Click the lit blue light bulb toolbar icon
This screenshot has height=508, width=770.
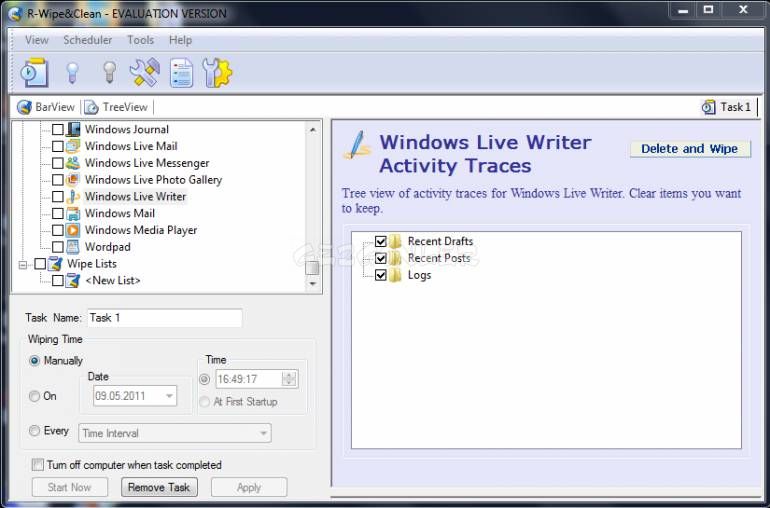pyautogui.click(x=73, y=73)
